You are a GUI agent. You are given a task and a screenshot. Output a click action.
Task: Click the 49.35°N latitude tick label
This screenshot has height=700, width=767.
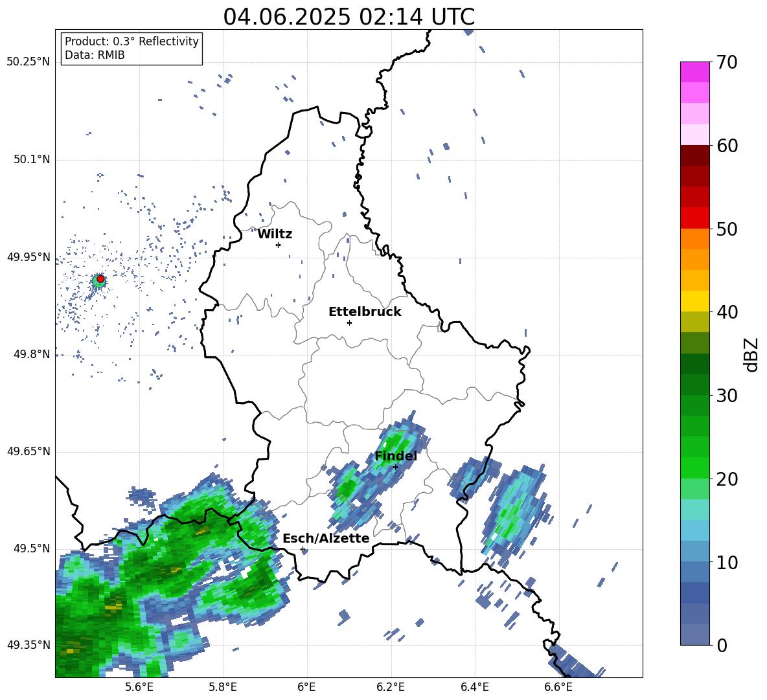[x=28, y=645]
